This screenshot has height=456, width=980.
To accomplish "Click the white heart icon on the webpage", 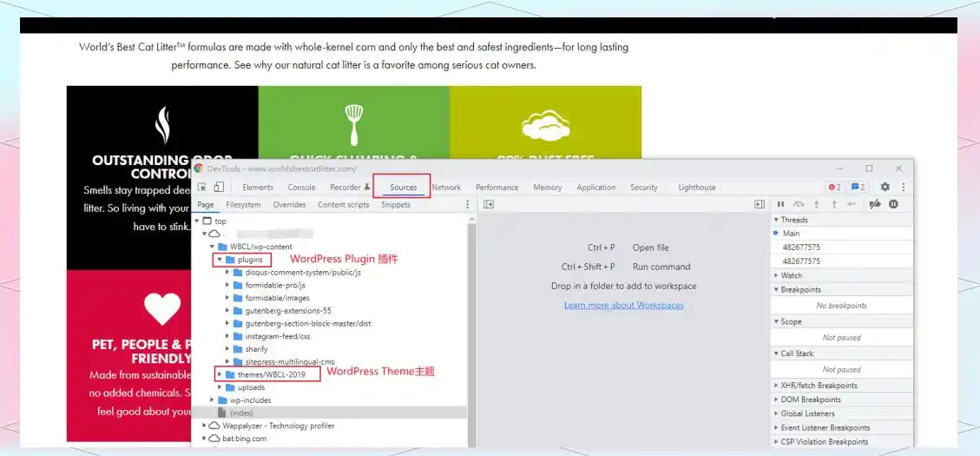I will click(162, 309).
